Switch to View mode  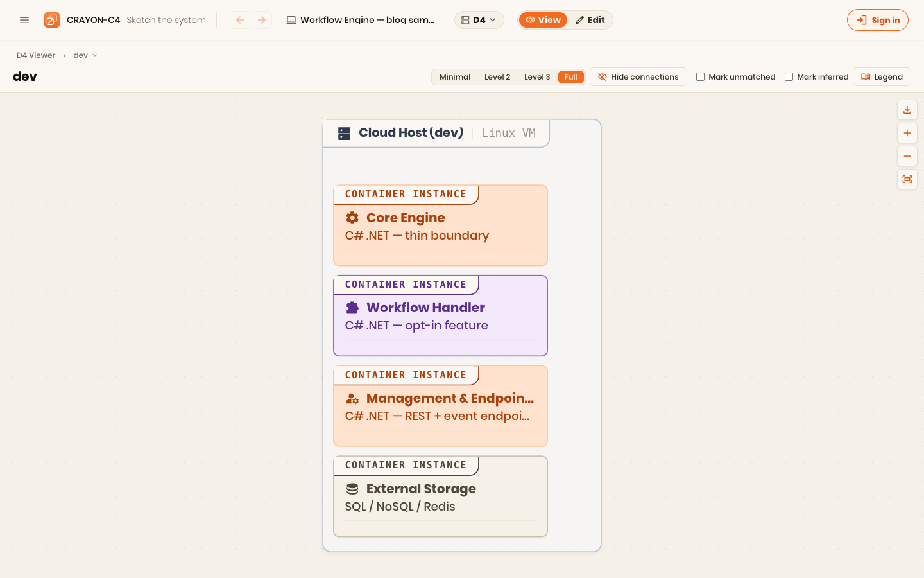tap(543, 20)
